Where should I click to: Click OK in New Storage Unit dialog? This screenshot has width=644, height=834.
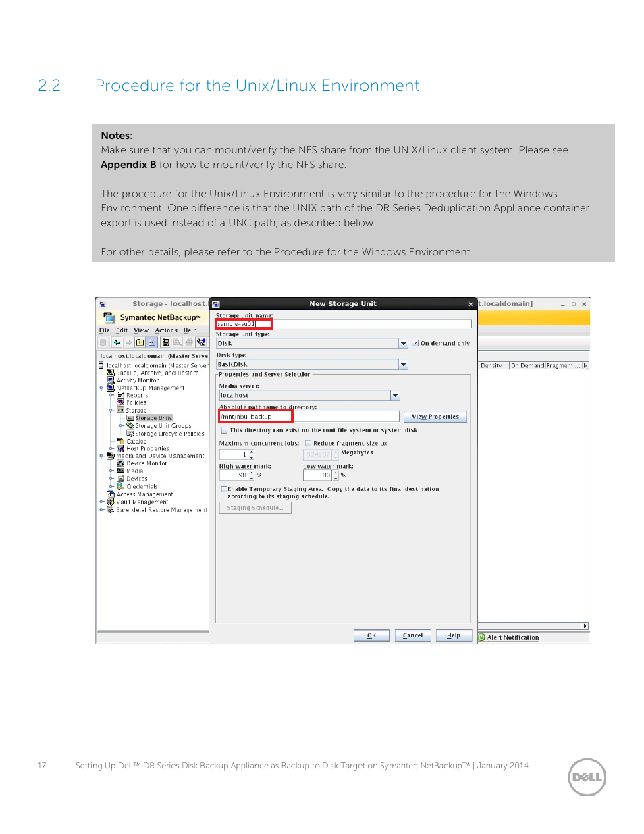pyautogui.click(x=372, y=635)
